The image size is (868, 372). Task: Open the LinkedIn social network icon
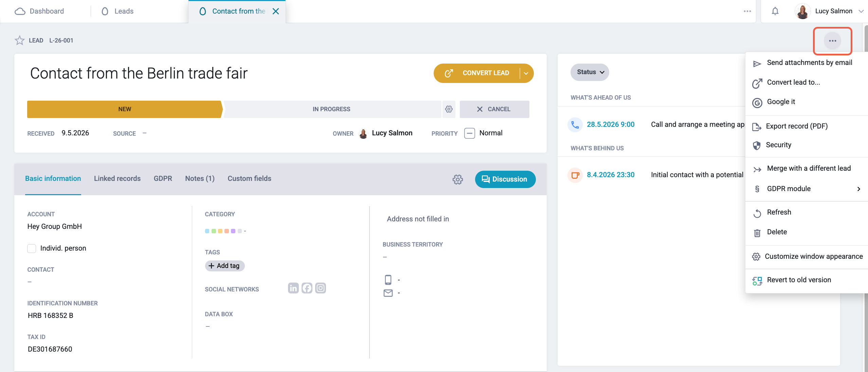[293, 288]
